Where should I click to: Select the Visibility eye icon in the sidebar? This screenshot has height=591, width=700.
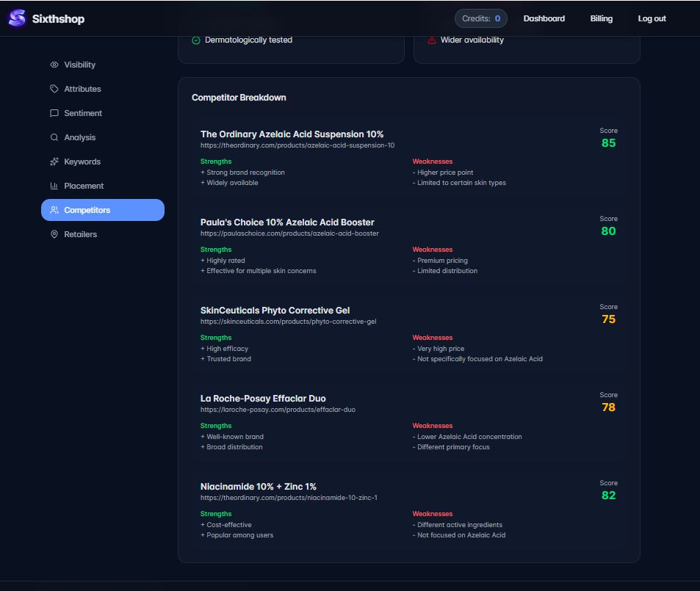[54, 65]
